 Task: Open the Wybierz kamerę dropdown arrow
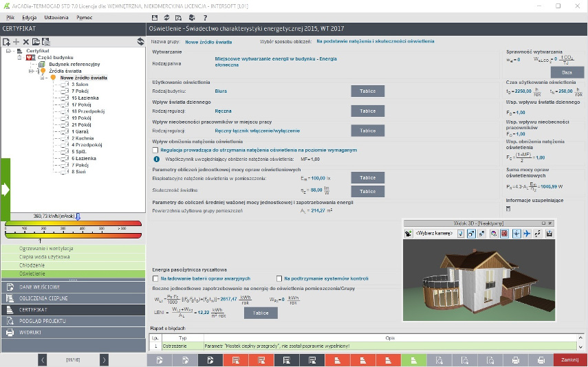click(461, 234)
